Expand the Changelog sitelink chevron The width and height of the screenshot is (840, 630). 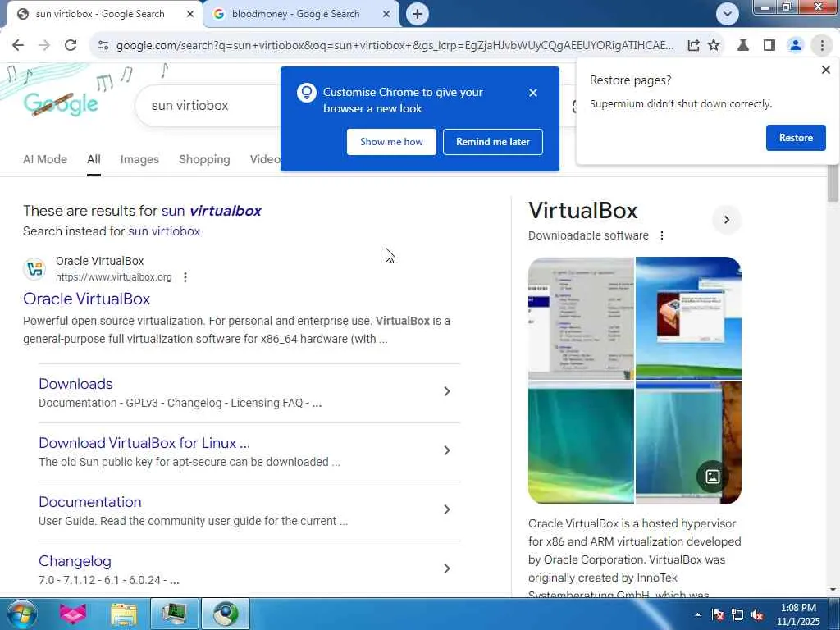[x=447, y=568]
